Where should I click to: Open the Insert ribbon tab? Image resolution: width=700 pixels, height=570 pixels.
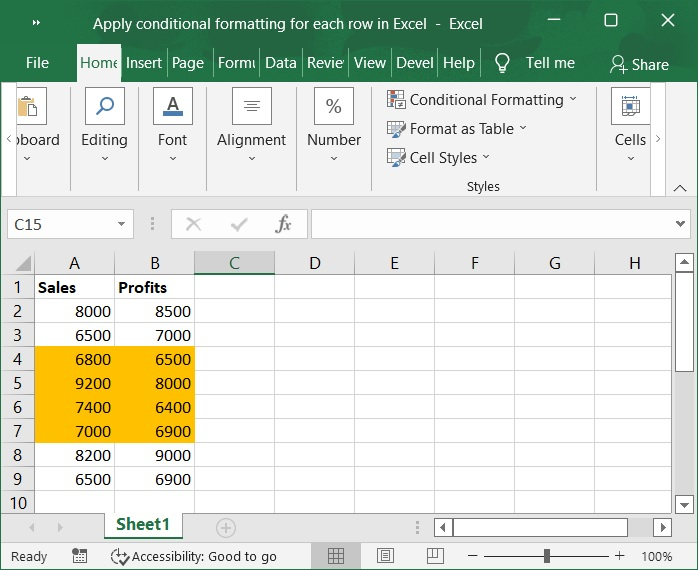(144, 63)
